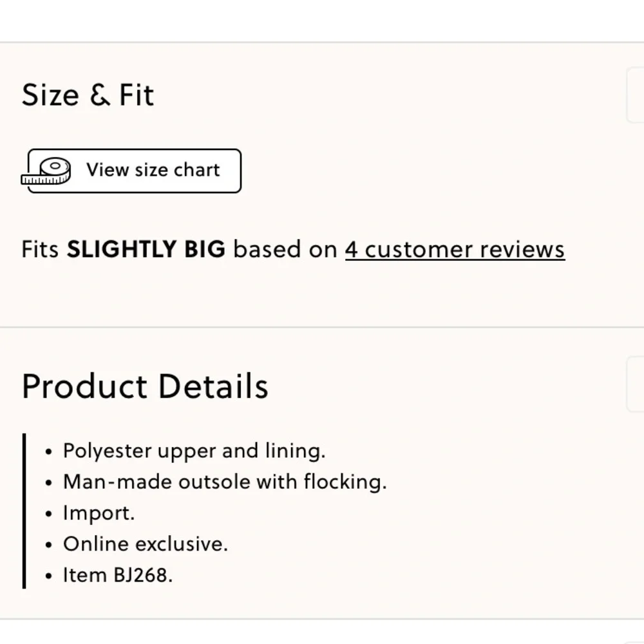Click the Item BJ268. list entry
644x644 pixels.
pos(118,575)
